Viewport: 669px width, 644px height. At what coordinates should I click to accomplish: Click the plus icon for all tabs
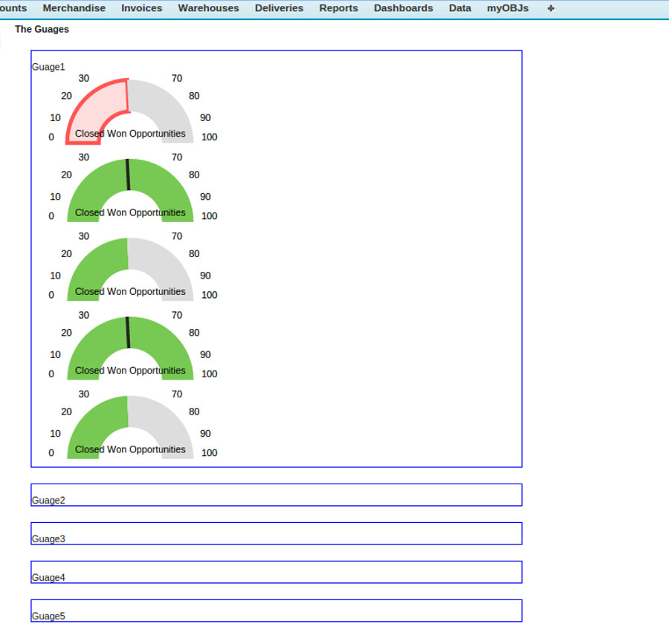(551, 8)
